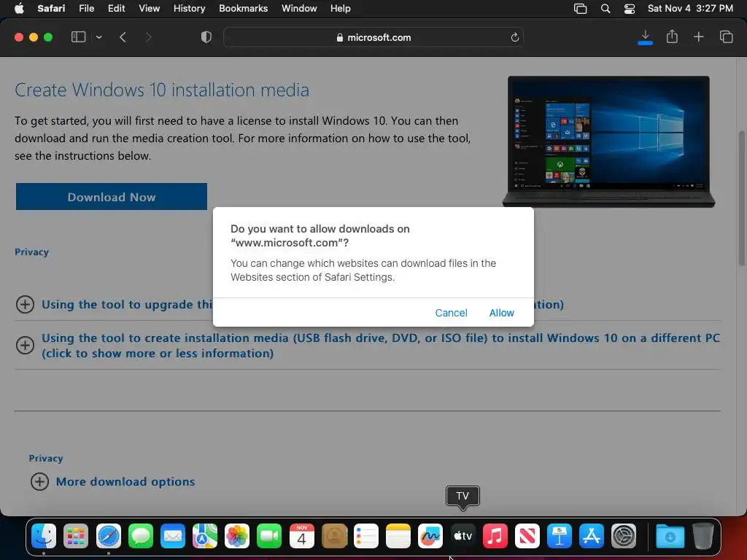The width and height of the screenshot is (747, 560).
Task: Open Freeform from the Dock
Action: coord(430,536)
